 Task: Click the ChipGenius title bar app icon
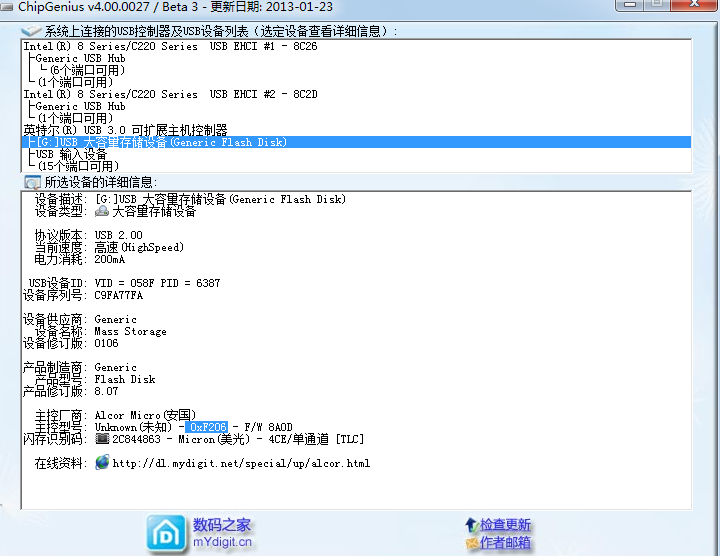[6, 6]
